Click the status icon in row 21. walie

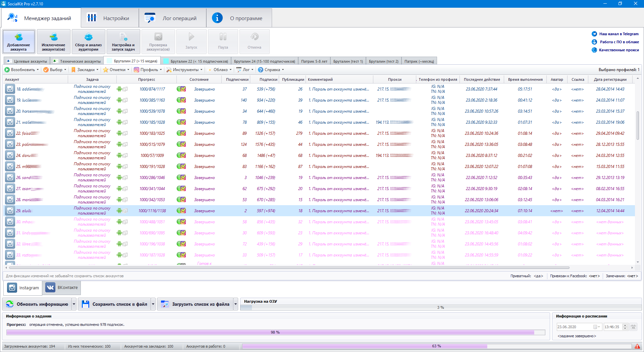pos(181,122)
